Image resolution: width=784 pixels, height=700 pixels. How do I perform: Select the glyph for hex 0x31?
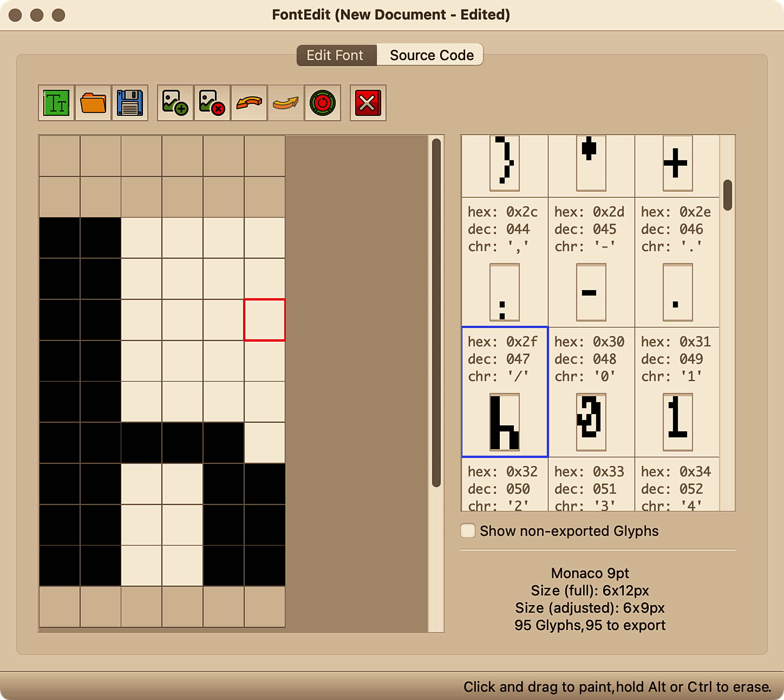tap(677, 392)
